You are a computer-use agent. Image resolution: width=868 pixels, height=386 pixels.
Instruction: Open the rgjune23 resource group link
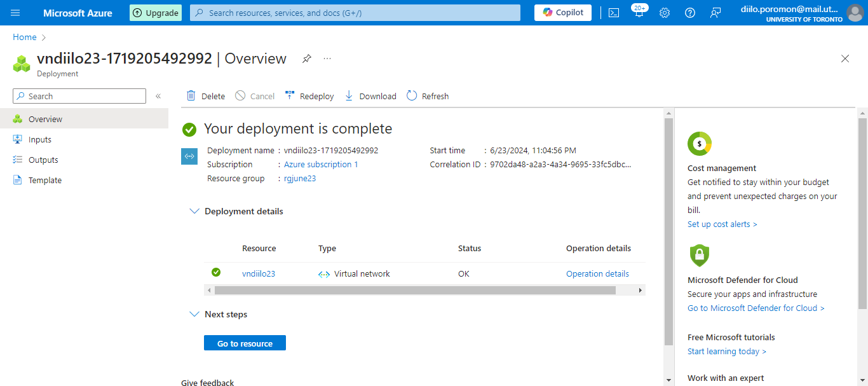299,178
